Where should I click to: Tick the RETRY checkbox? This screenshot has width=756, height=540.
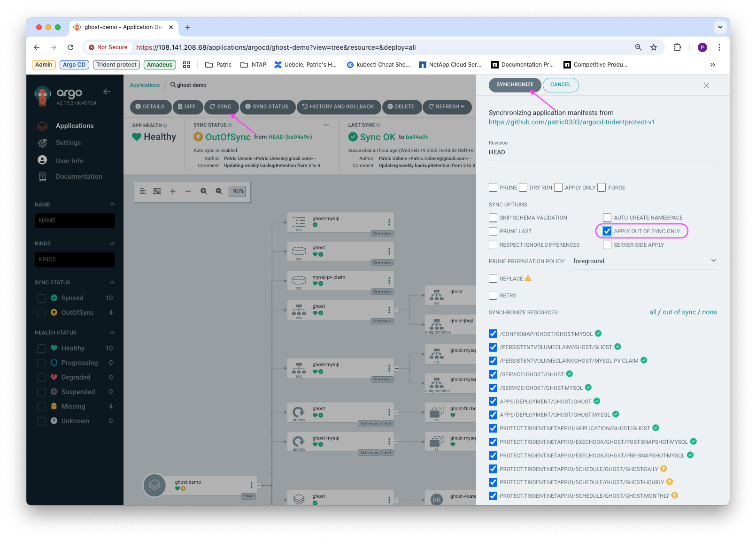pos(493,295)
